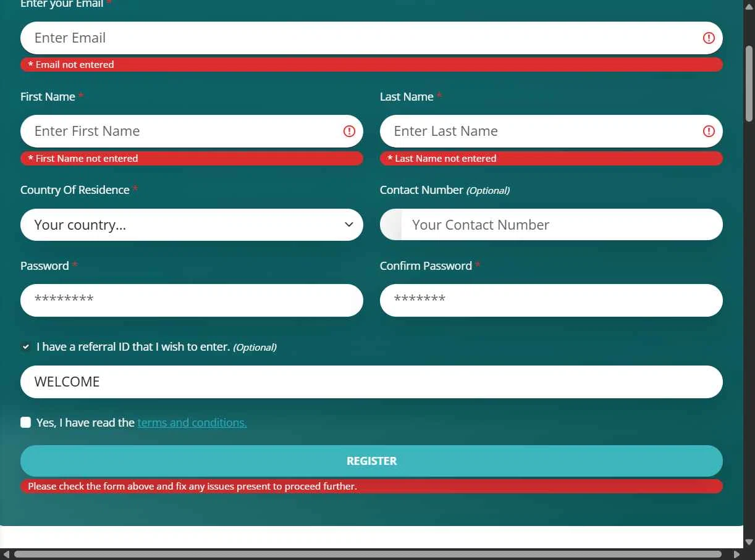Click the REGISTER button

click(371, 461)
